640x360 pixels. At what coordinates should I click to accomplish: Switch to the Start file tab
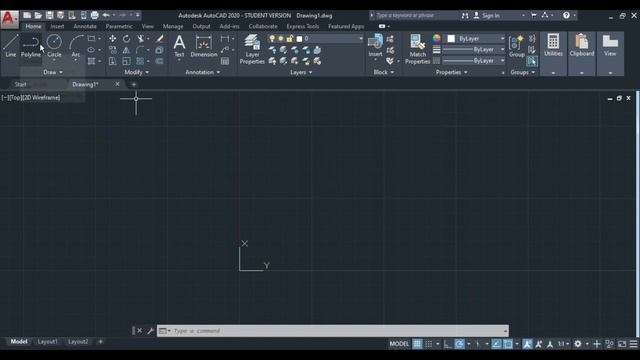click(20, 84)
